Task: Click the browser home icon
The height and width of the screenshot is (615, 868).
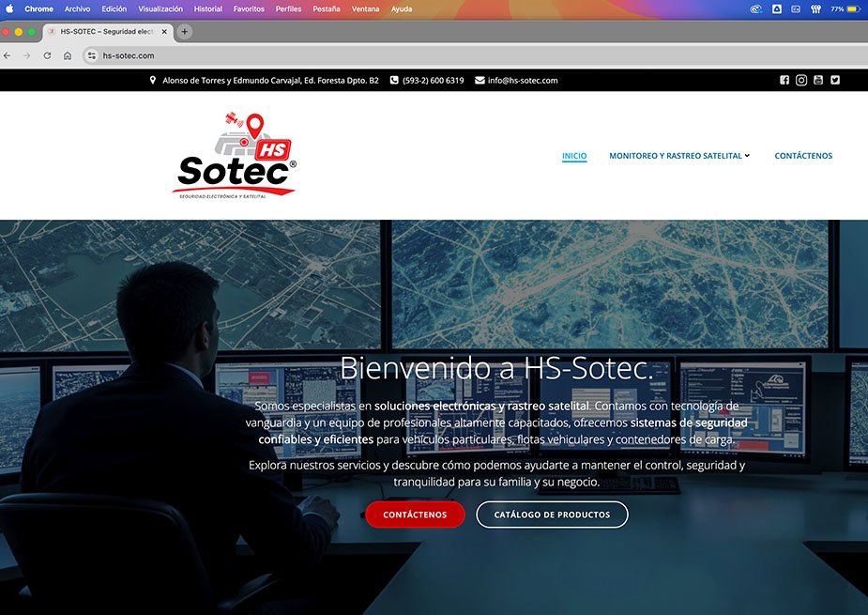Action: [x=68, y=55]
